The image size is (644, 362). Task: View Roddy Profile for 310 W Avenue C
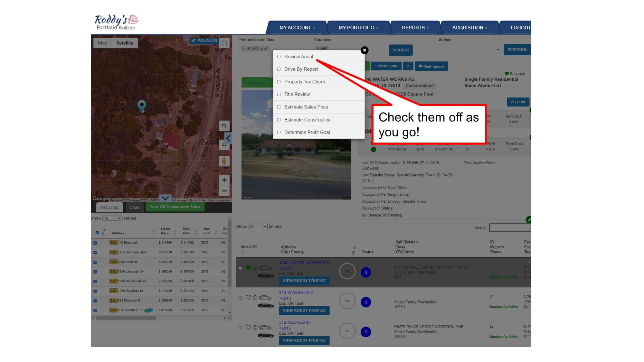coord(304,311)
